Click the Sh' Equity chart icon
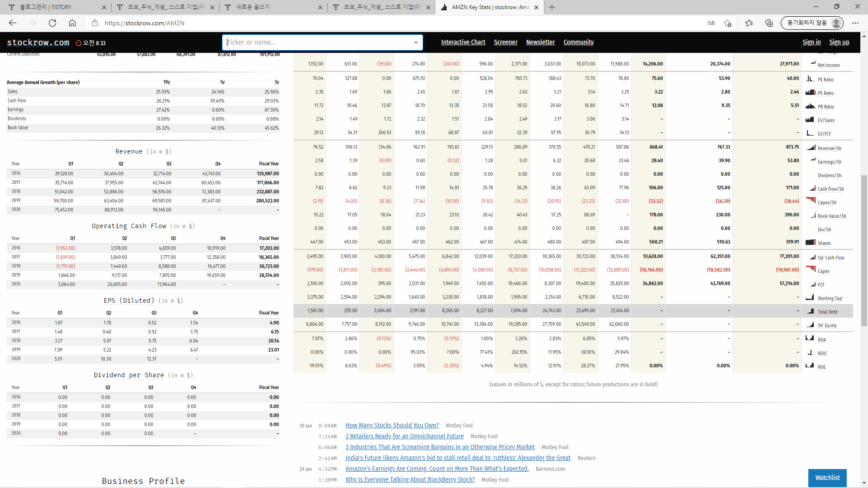Viewport: 868px width, 488px height. click(x=811, y=324)
